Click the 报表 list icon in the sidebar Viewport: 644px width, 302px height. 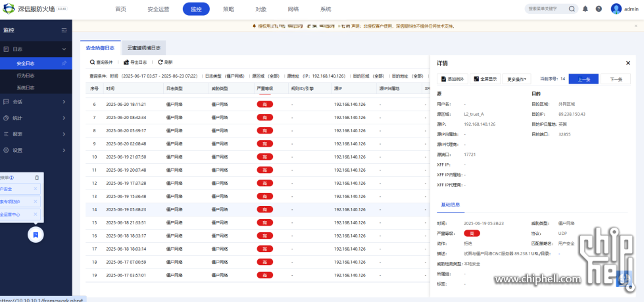(x=6, y=134)
